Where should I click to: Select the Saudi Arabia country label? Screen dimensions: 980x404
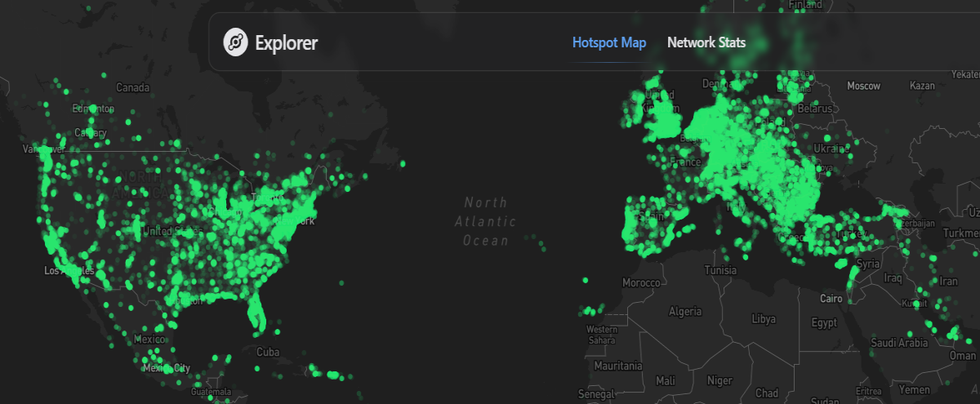tap(898, 343)
